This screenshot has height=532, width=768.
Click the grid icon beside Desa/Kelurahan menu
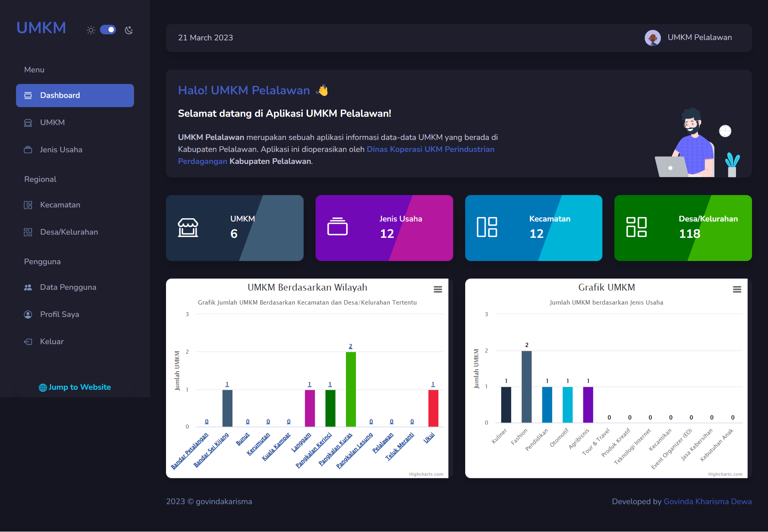(28, 232)
